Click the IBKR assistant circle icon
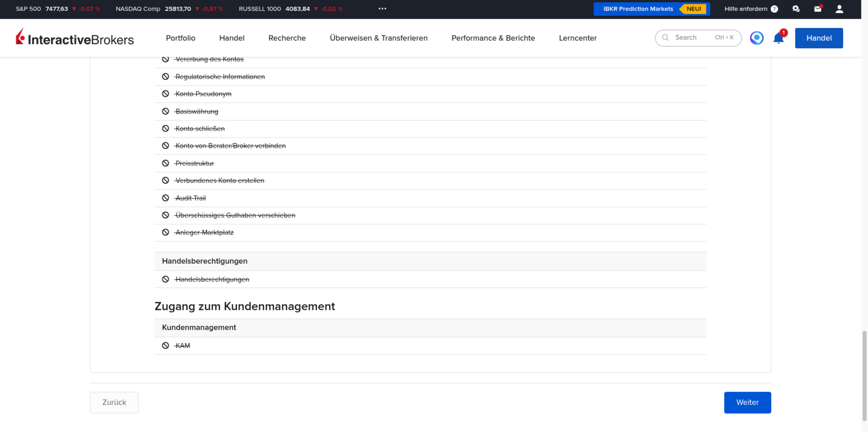The width and height of the screenshot is (868, 432). coord(756,38)
